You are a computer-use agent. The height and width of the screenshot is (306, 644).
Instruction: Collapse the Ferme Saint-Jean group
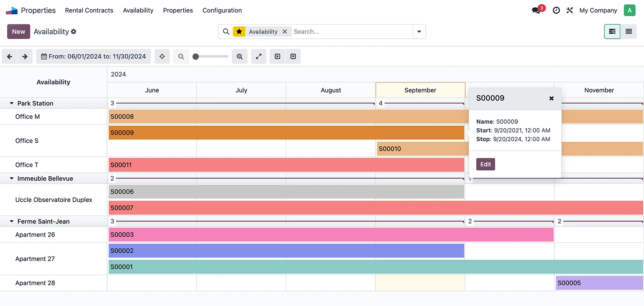pos(12,221)
